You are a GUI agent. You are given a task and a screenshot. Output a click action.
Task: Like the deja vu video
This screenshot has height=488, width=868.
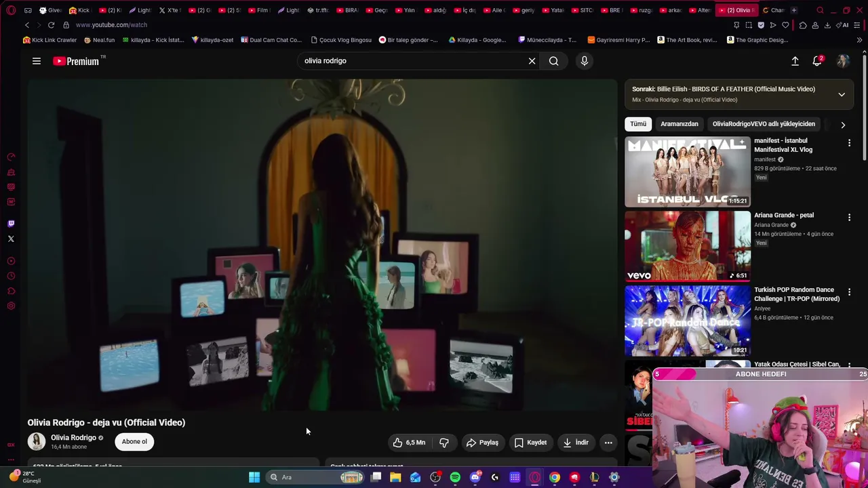[x=409, y=443]
